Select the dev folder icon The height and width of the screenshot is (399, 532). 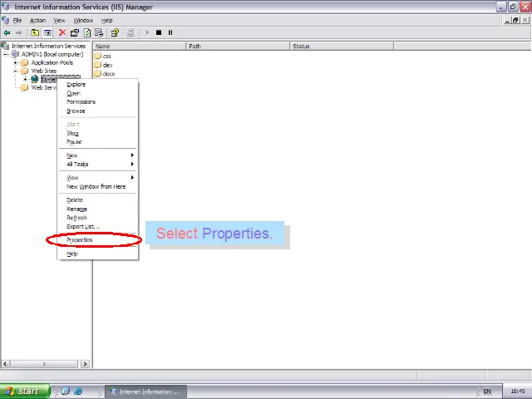98,65
